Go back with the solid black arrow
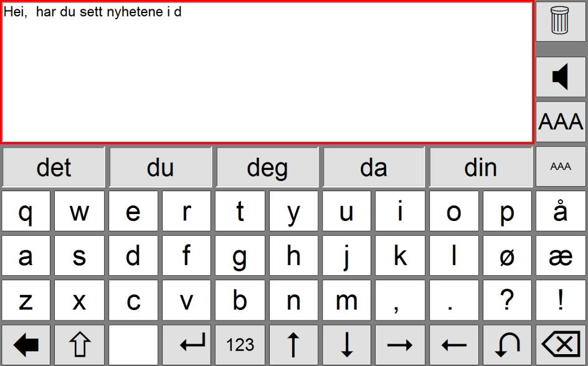Image resolution: width=588 pixels, height=366 pixels. tap(26, 345)
